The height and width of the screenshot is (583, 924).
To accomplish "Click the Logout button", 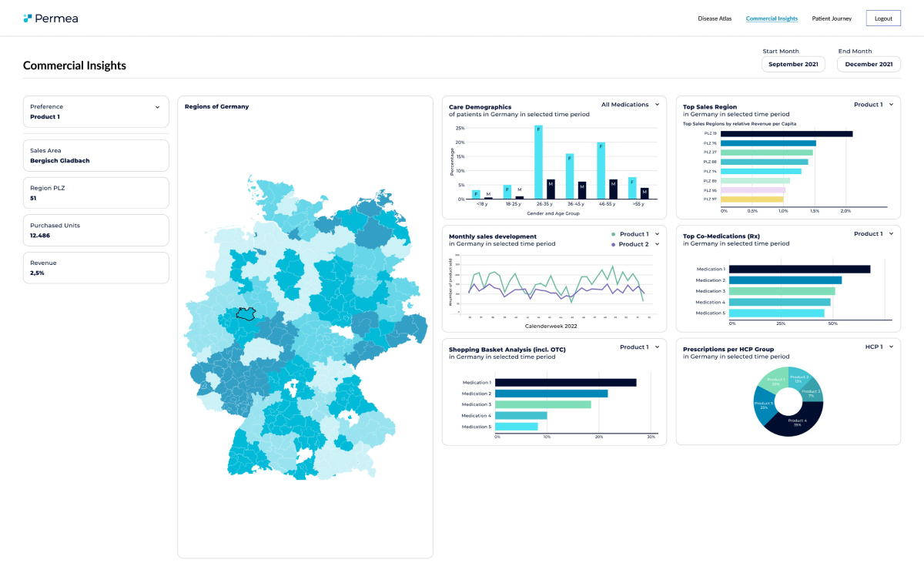I will (883, 18).
